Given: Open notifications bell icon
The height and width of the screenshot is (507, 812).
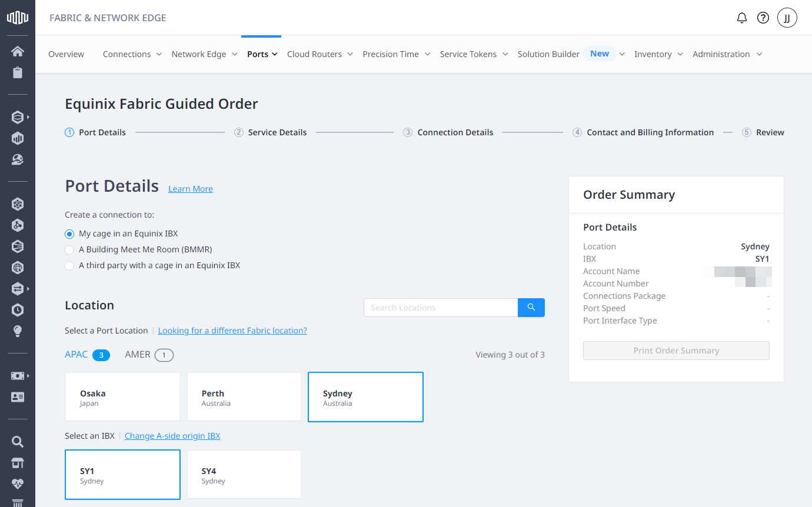Looking at the screenshot, I should pos(742,18).
